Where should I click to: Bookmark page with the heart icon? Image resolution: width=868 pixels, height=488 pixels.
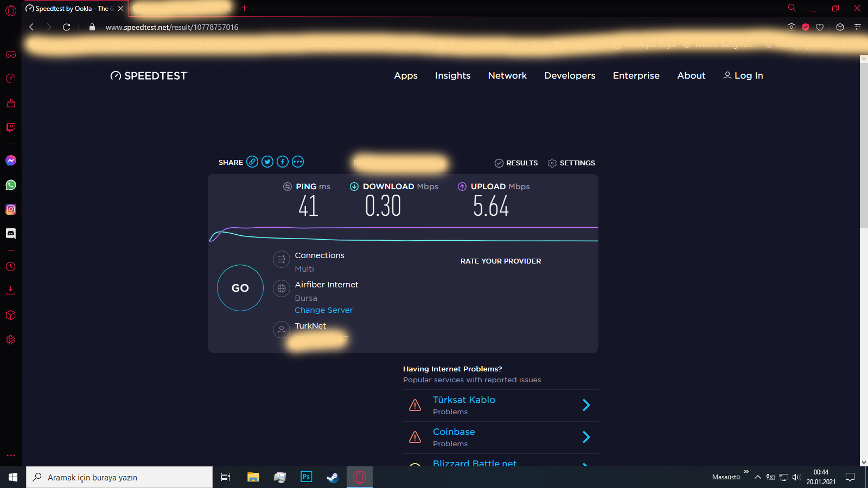point(820,27)
